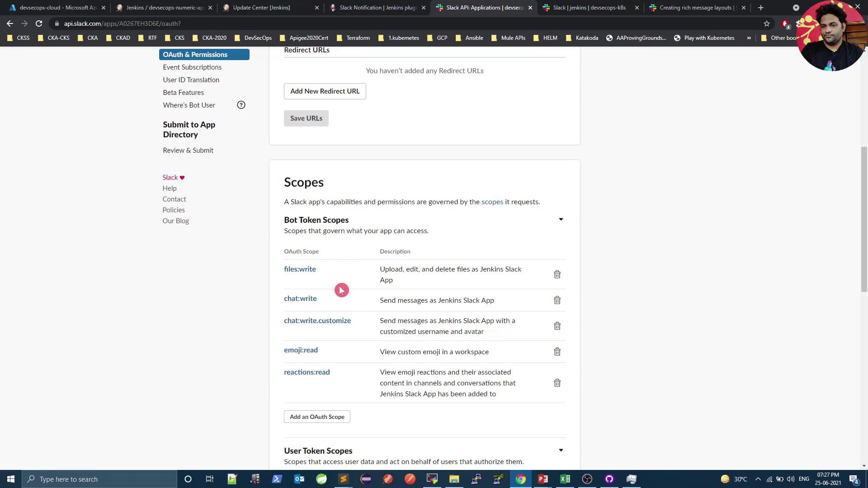The height and width of the screenshot is (488, 868).
Task: Delete the files:write scope trash icon
Action: click(557, 274)
